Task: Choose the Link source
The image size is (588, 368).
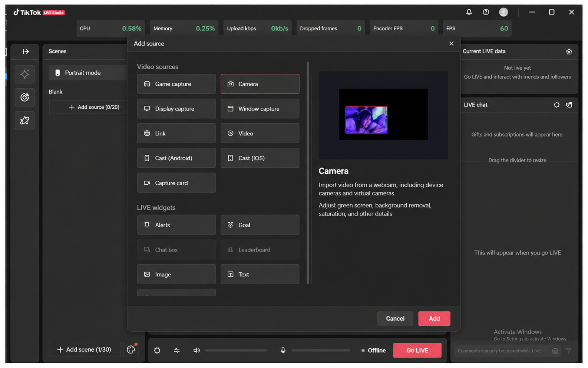Action: pyautogui.click(x=176, y=133)
